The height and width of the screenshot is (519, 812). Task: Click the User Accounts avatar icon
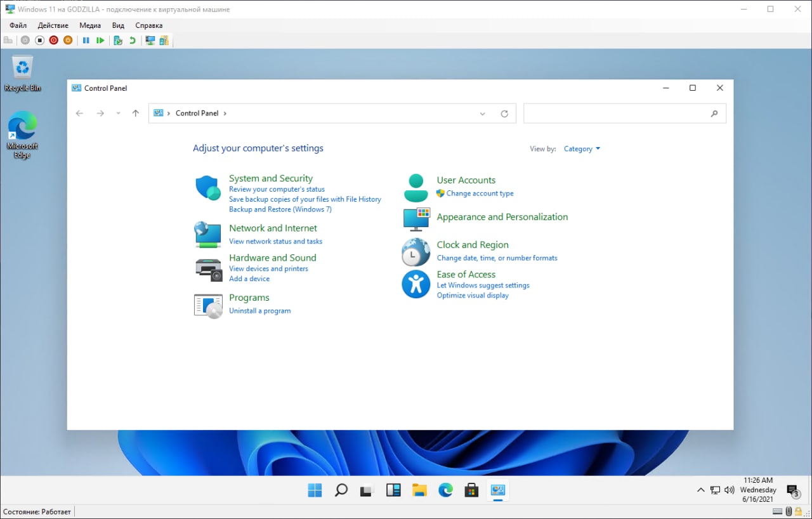point(416,188)
